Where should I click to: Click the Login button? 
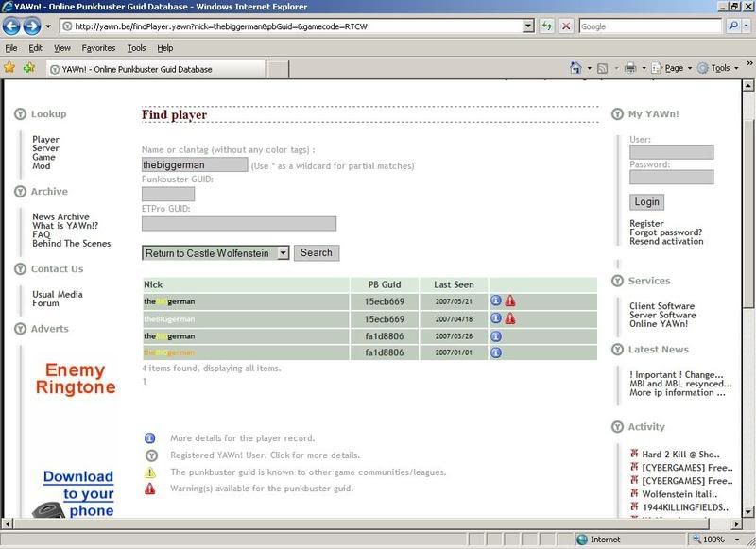click(646, 202)
